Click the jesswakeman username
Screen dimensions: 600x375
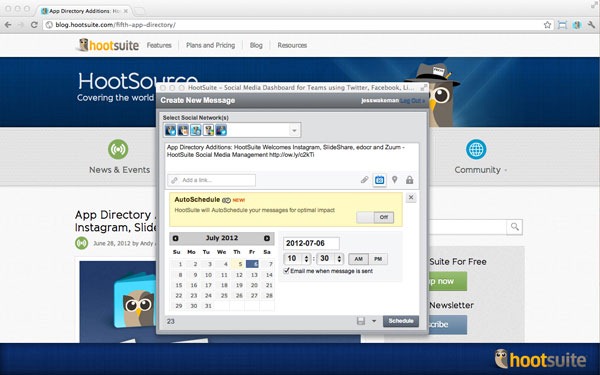pos(380,101)
